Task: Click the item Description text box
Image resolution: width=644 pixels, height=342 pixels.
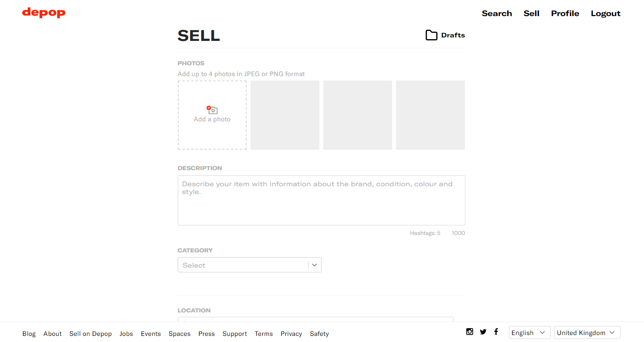Action: [x=321, y=200]
